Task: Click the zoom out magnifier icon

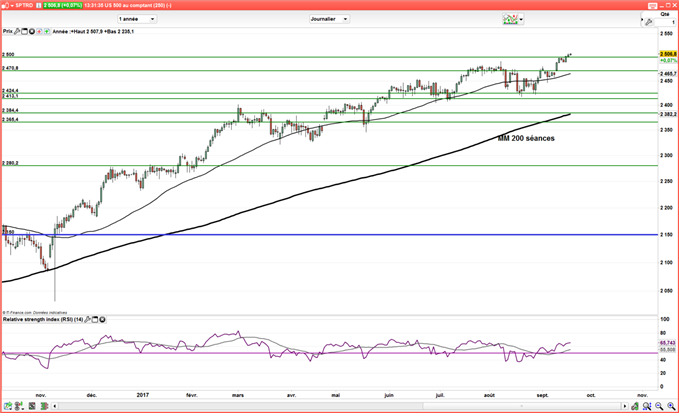Action: [659, 406]
